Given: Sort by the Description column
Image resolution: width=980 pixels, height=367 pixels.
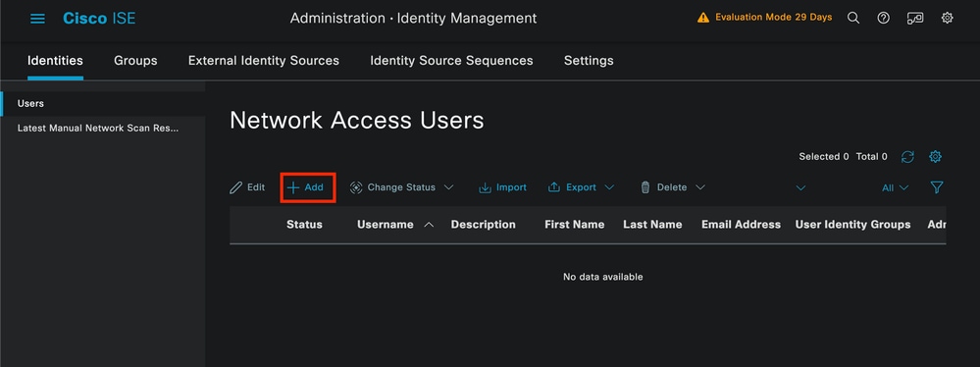Looking at the screenshot, I should [x=483, y=225].
